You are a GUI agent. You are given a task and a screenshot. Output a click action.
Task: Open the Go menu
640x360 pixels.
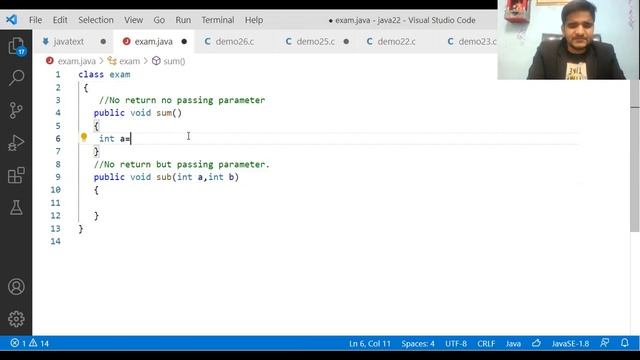[159, 20]
